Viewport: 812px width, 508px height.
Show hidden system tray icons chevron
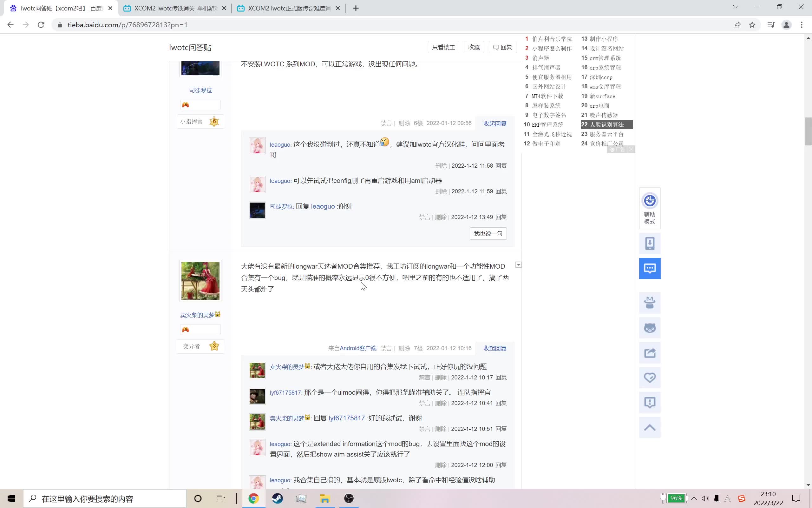coord(694,498)
